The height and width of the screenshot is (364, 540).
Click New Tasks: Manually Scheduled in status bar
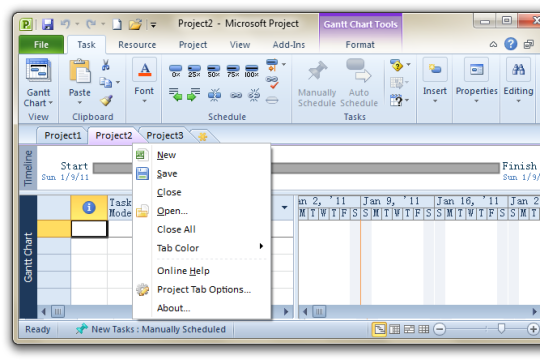click(150, 330)
